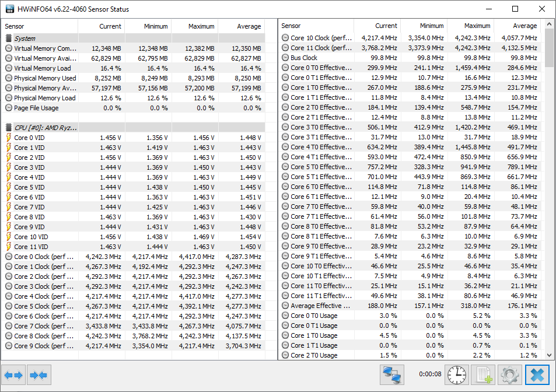
Task: Click the Core 5 VID lightning icon
Action: 9,187
